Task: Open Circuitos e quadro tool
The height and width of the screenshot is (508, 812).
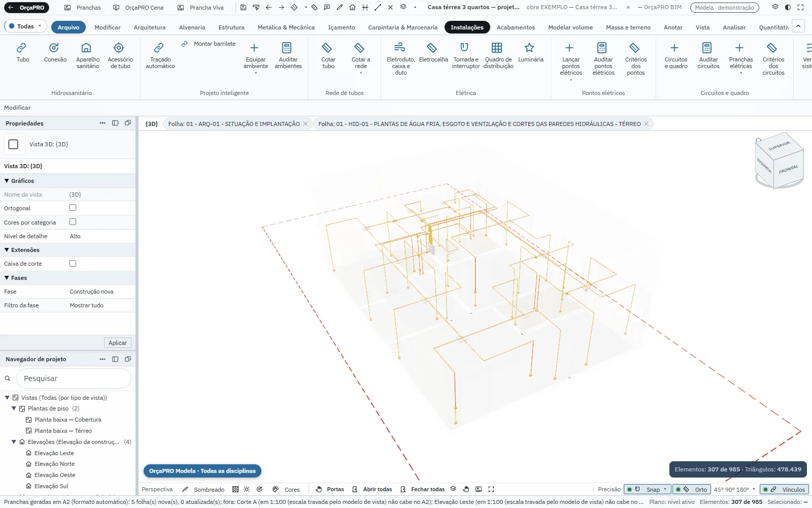Action: (675, 55)
